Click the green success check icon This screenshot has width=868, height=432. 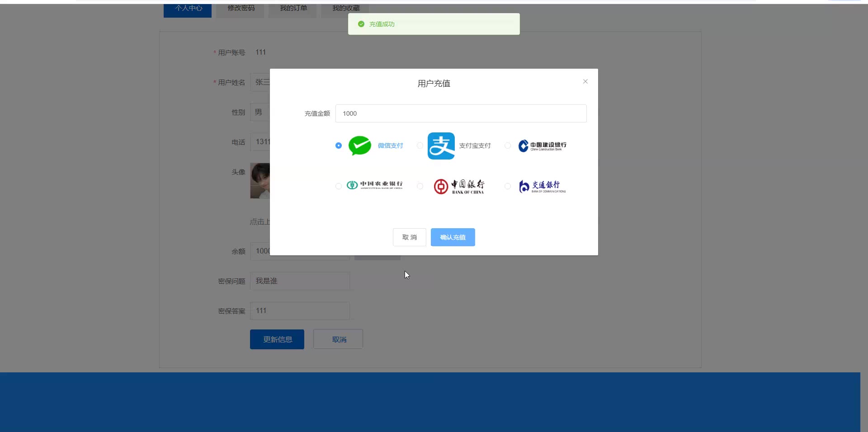point(361,24)
